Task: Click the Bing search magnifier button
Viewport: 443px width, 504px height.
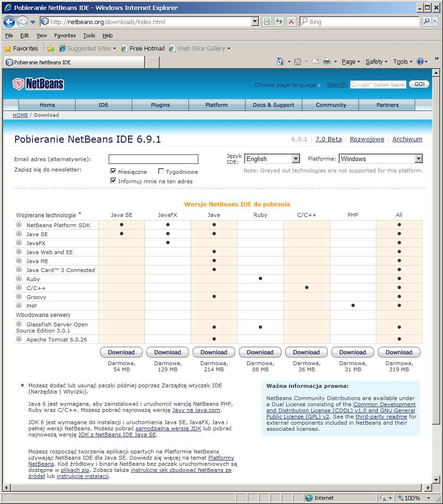Action: tap(426, 22)
